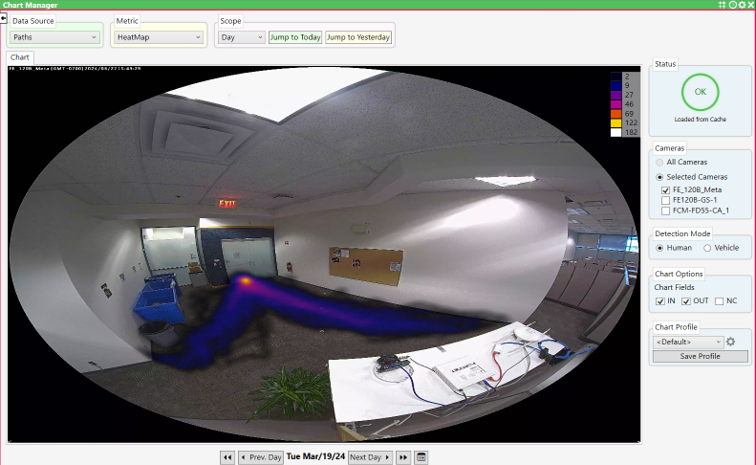The width and height of the screenshot is (756, 465).
Task: Click the date label Tue Mar/19/24
Action: pyautogui.click(x=316, y=456)
